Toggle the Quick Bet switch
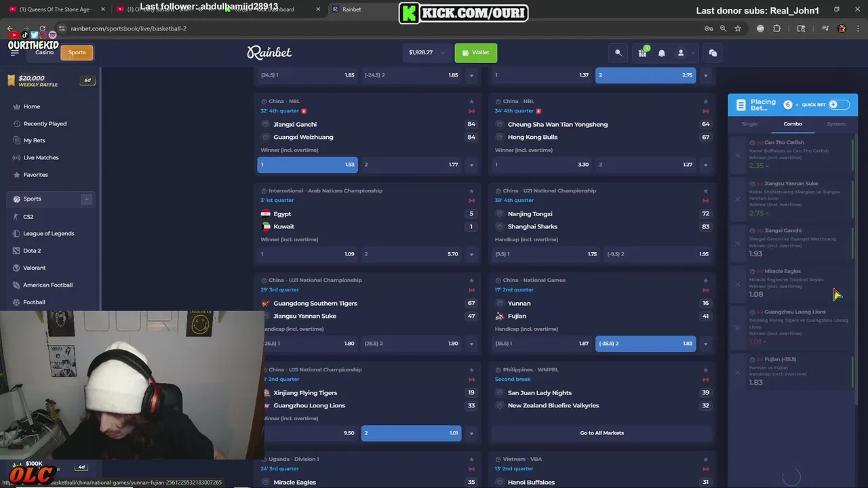The height and width of the screenshot is (488, 868). pyautogui.click(x=838, y=104)
